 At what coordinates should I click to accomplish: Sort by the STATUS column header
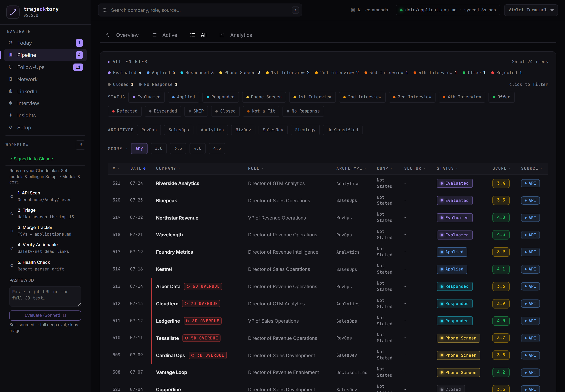[447, 168]
